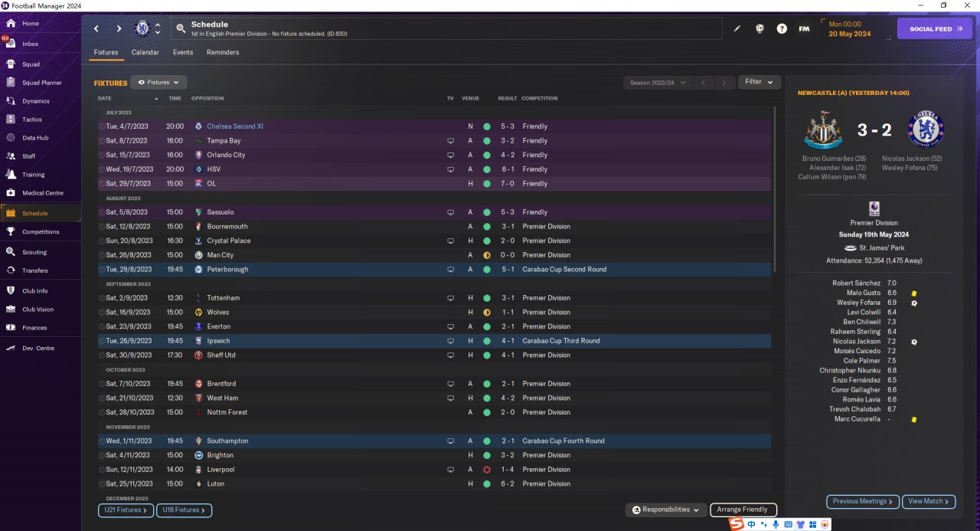Open the Filter dropdown
Screen dimensions: 980x531
(x=759, y=82)
